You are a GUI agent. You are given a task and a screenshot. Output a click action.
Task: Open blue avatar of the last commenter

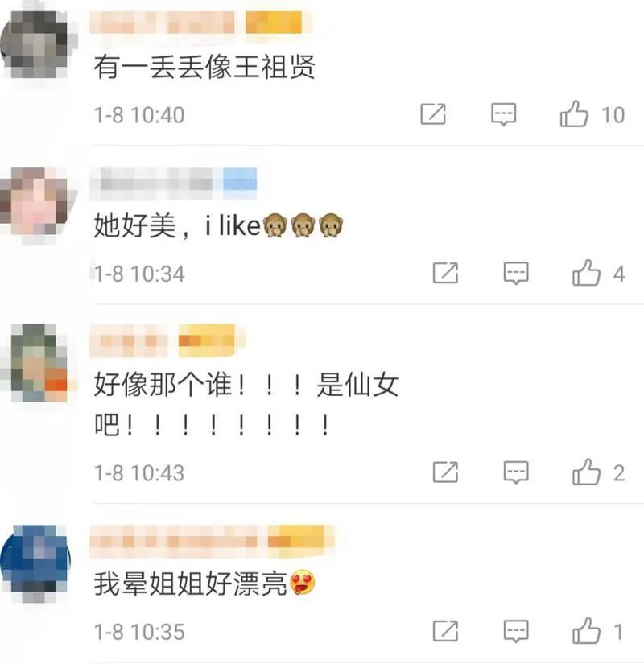35,560
